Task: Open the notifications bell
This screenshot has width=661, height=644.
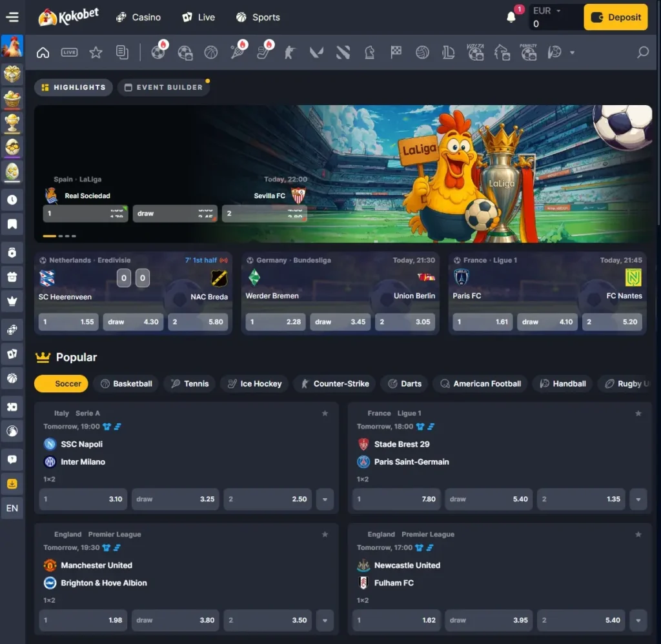Action: tap(511, 17)
